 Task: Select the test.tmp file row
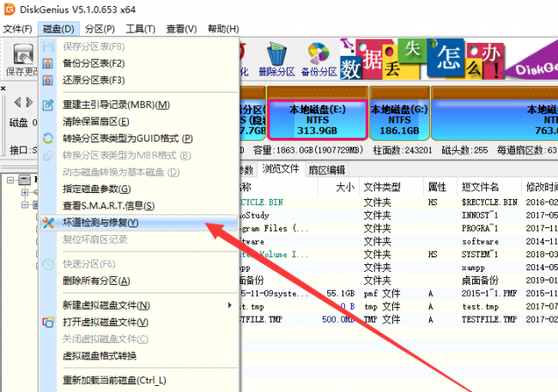(x=399, y=306)
